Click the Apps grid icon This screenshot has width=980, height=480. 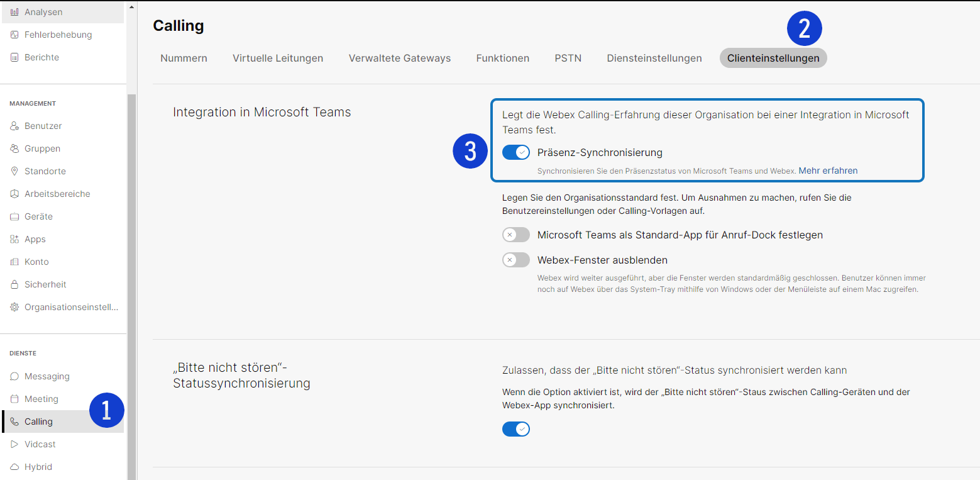(14, 239)
